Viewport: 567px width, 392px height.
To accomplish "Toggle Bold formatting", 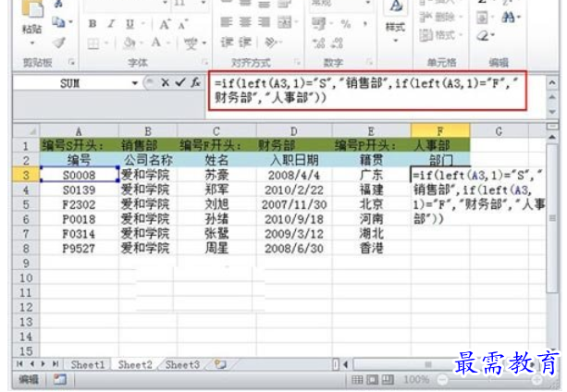I will click(92, 24).
